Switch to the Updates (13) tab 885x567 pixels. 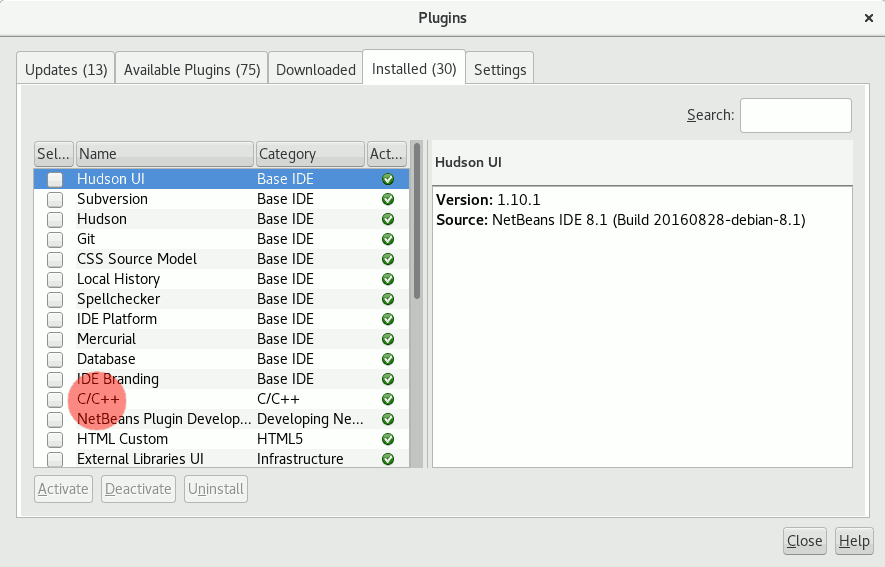(x=66, y=69)
